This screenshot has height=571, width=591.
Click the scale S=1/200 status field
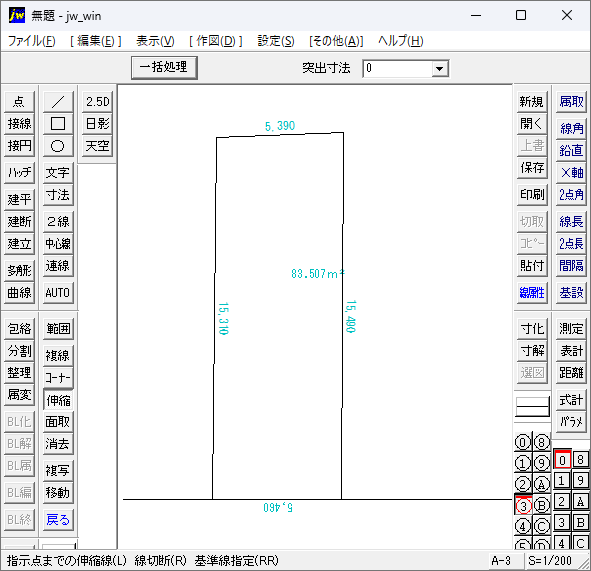(550, 561)
